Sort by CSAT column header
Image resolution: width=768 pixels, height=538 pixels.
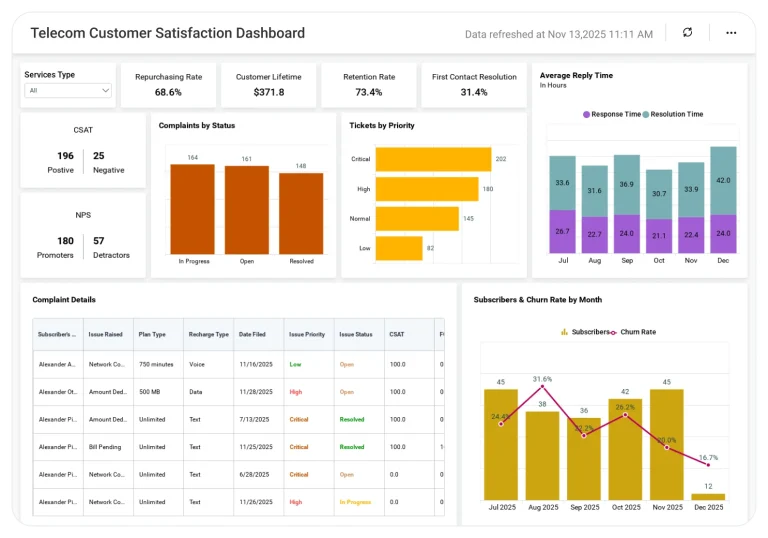point(409,335)
